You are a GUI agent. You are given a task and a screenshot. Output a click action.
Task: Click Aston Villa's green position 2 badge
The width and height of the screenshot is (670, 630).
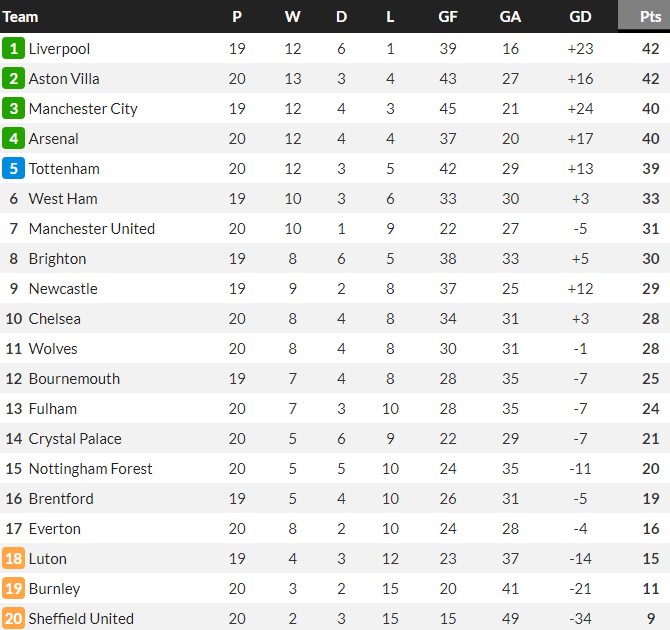(14, 79)
